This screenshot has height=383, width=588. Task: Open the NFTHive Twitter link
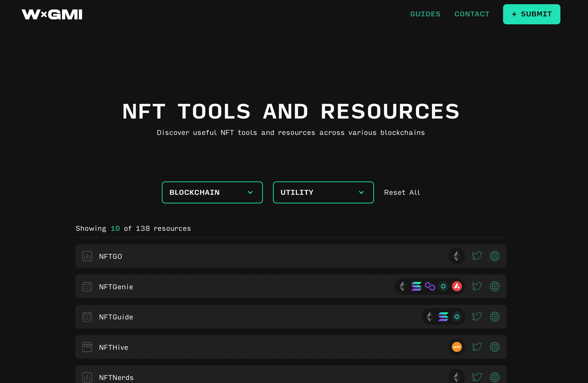click(477, 347)
